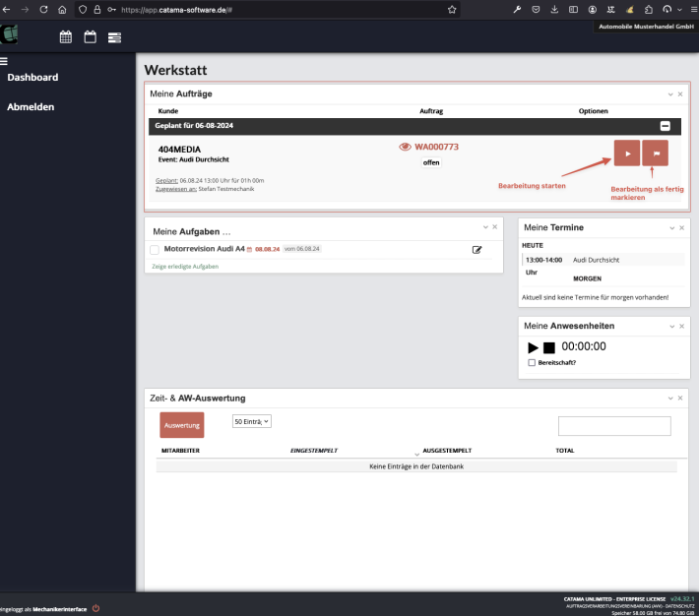The height and width of the screenshot is (616, 699).
Task: Collapse the Meine Aufgaben panel chevron
Action: point(484,227)
